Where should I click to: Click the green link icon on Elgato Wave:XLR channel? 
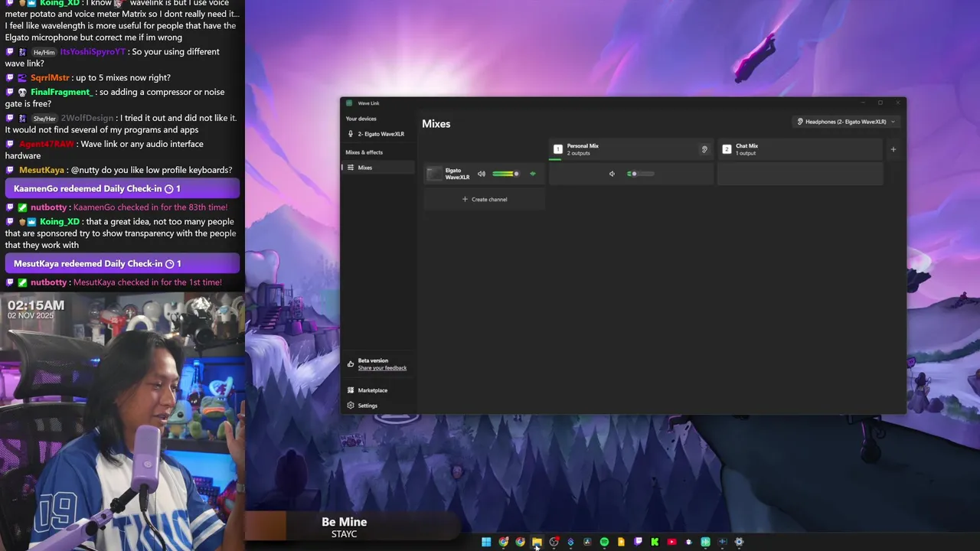(533, 174)
